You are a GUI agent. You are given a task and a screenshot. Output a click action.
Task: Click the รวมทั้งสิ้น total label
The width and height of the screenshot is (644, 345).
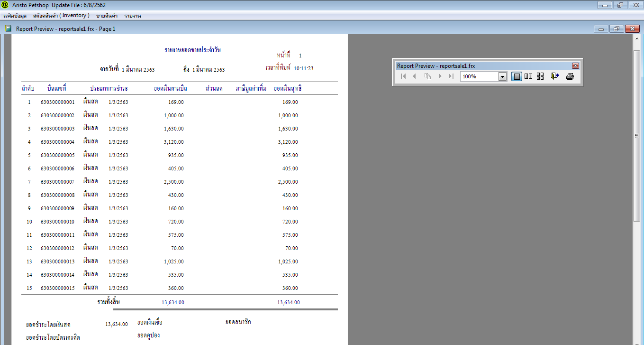(109, 302)
